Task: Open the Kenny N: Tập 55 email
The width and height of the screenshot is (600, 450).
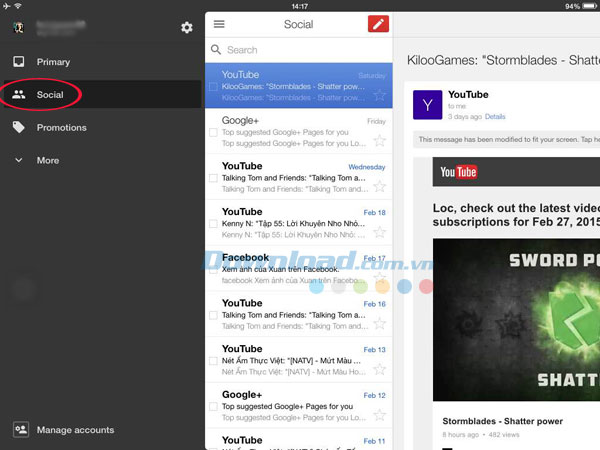Action: [x=298, y=223]
